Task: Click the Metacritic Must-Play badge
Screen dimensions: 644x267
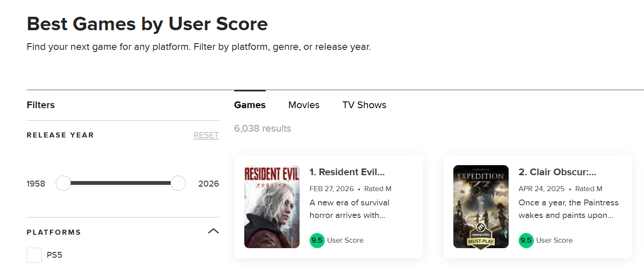Action: [x=481, y=236]
